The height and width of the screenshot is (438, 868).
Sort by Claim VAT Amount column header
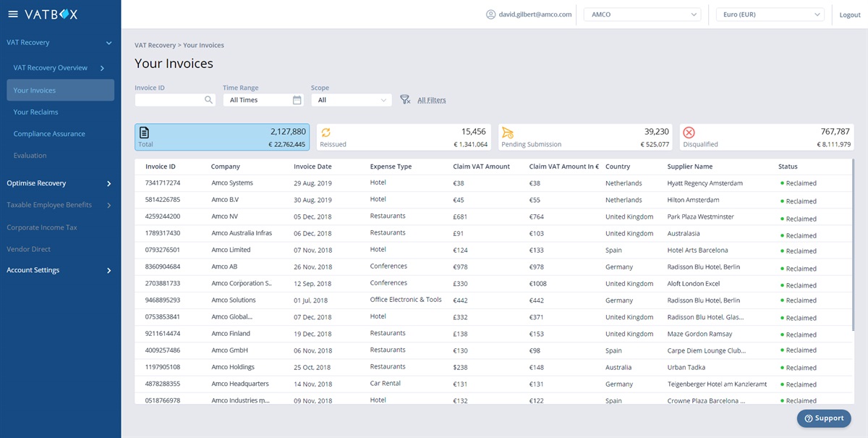pyautogui.click(x=482, y=167)
